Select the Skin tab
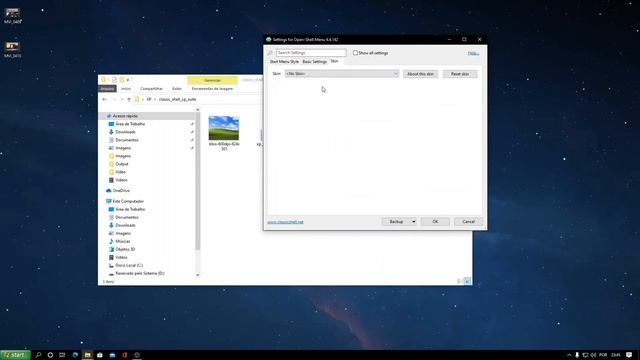640x360 pixels. [x=334, y=61]
